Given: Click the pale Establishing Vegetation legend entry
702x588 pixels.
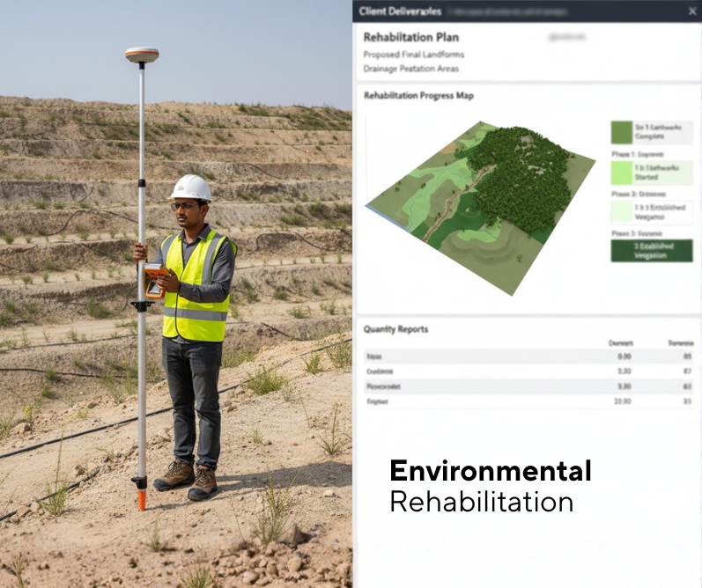Looking at the screenshot, I should pyautogui.click(x=651, y=211).
